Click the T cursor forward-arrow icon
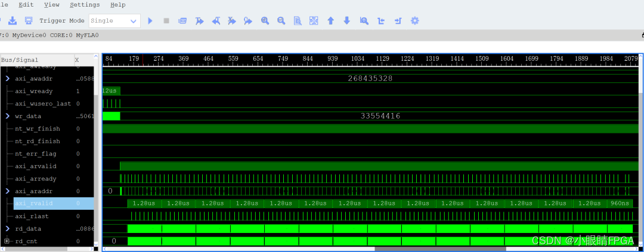The width and height of the screenshot is (644, 252). 199,20
